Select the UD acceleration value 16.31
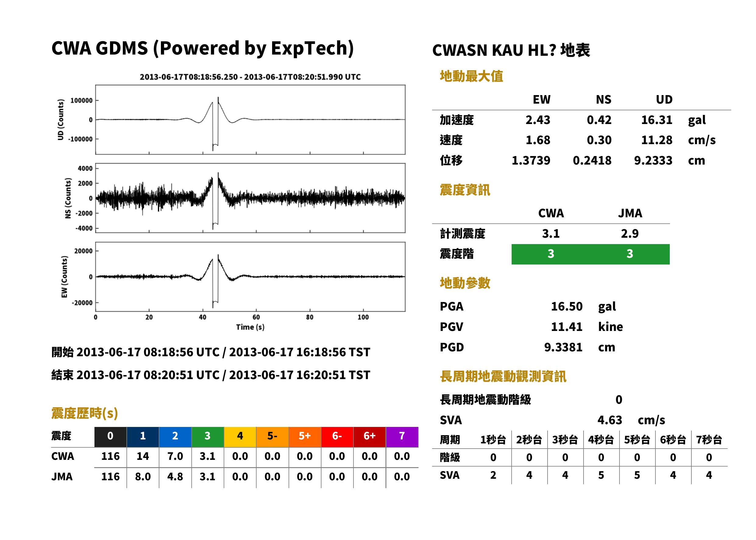Viewport: 756px width, 540px height. point(657,120)
